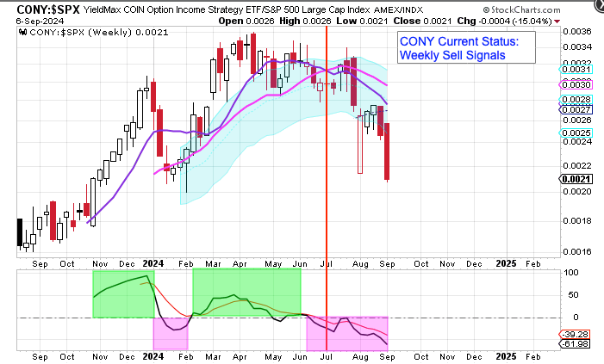Viewport: 604px width, 364px height.
Task: Click the candlestick legend icon beside CONY:$SPX (Weekly)
Action: click(x=22, y=32)
